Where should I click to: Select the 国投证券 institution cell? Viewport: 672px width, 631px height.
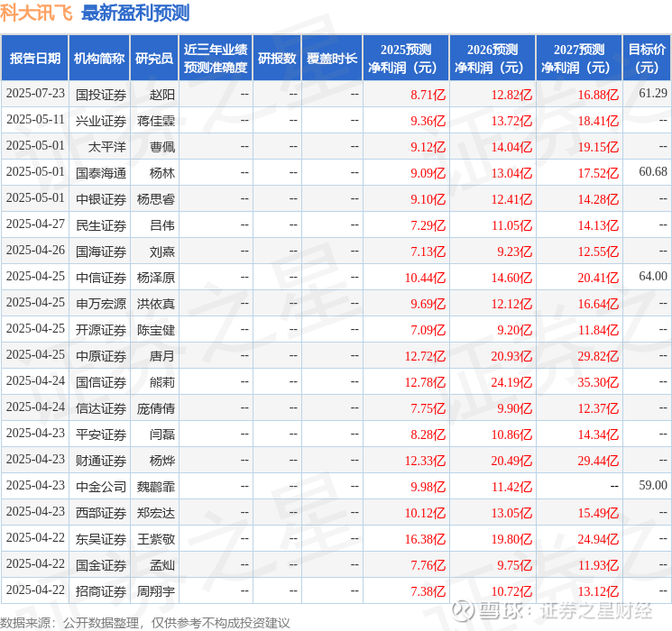click(x=101, y=95)
